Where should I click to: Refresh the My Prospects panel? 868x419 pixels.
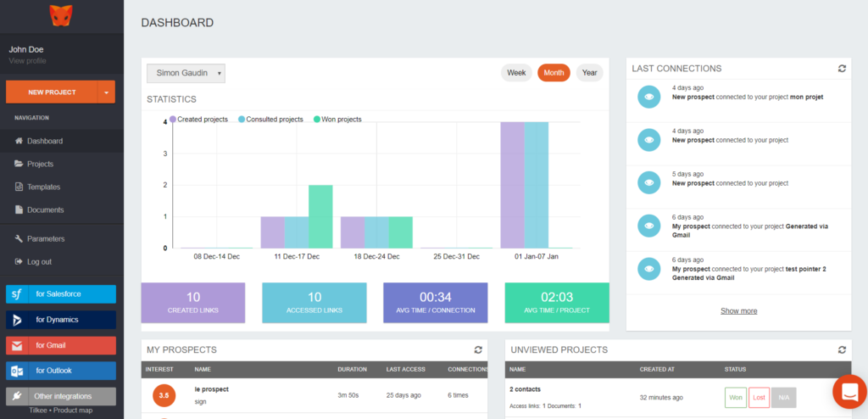click(x=478, y=349)
